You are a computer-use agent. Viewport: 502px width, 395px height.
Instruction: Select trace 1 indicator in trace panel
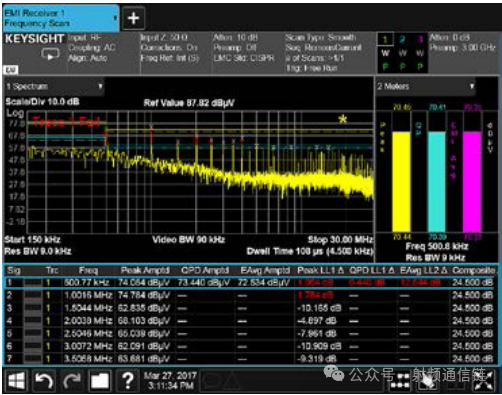point(385,40)
